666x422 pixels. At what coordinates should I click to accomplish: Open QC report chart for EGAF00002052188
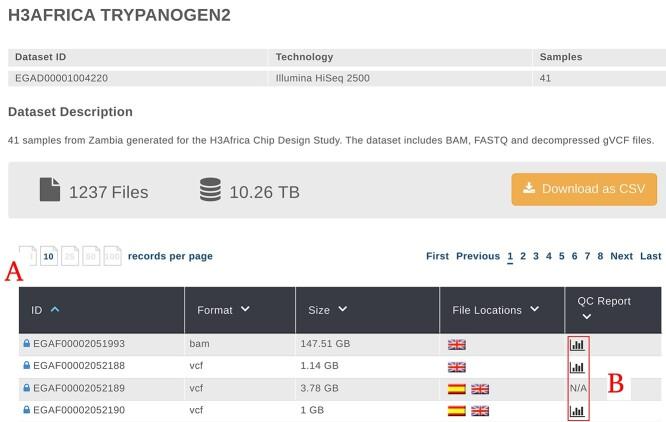point(577,367)
